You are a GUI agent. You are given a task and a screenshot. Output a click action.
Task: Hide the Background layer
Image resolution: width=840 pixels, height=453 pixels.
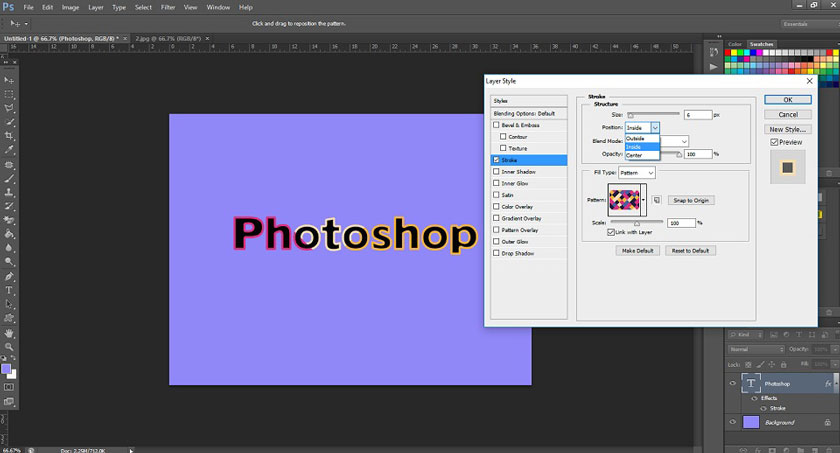coord(732,422)
